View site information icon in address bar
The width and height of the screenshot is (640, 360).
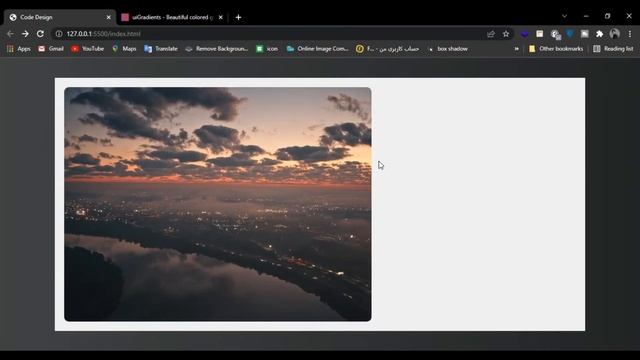pyautogui.click(x=59, y=34)
